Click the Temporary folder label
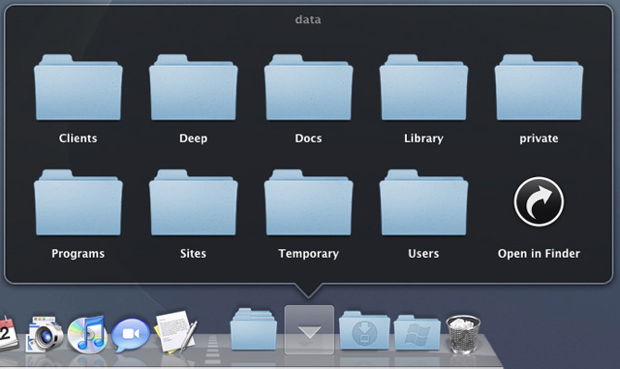620x369 pixels. pos(308,254)
